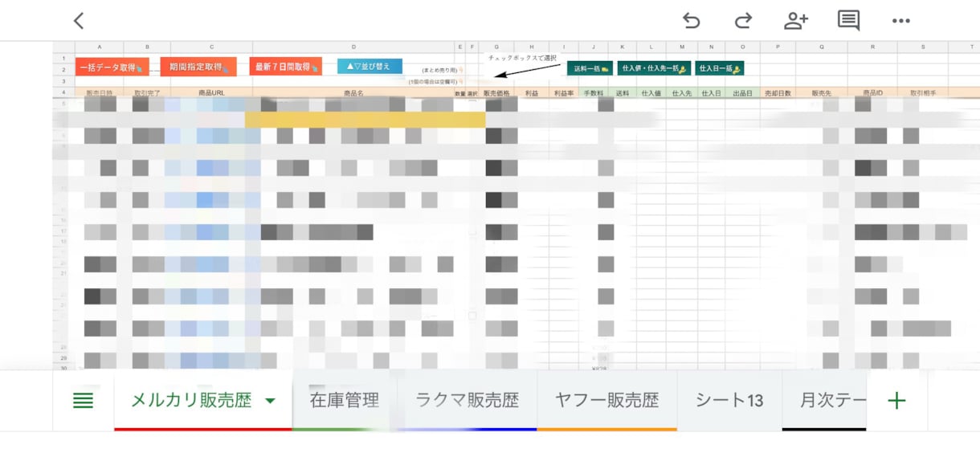Select the 仕入日 header cell

(712, 93)
